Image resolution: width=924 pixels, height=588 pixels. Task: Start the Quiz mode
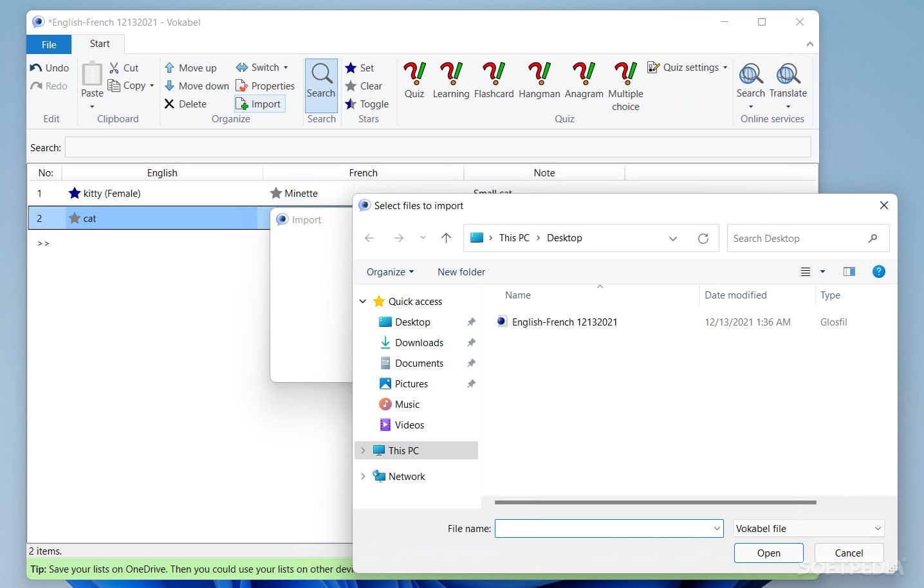(x=414, y=80)
